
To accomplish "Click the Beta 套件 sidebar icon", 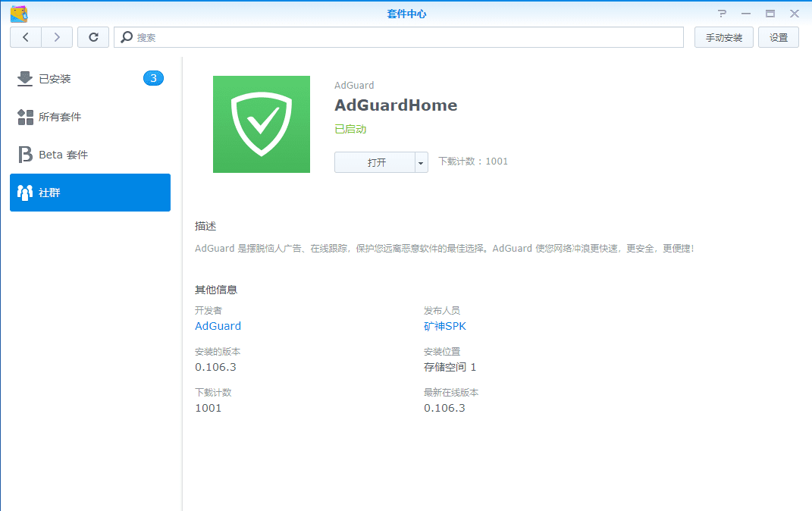I will [x=25, y=154].
